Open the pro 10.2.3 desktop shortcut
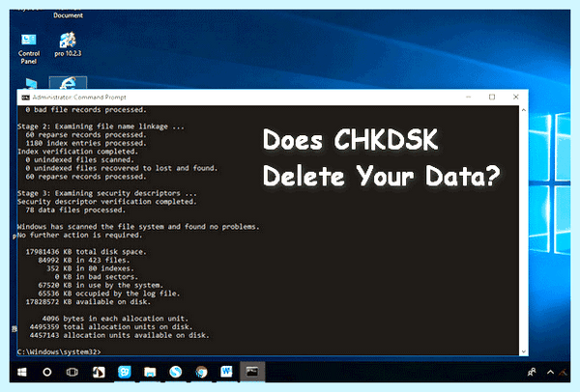Screen dimensions: 580x392 pos(68,44)
